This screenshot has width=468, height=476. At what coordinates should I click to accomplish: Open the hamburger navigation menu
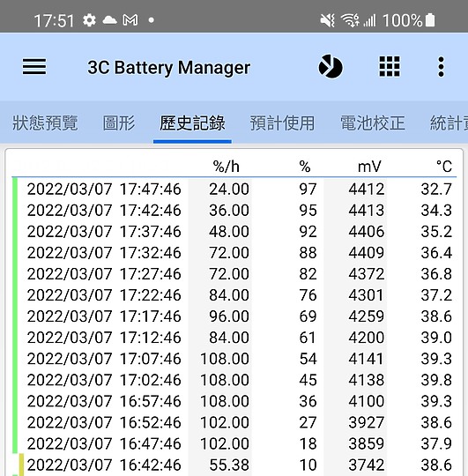[34, 67]
